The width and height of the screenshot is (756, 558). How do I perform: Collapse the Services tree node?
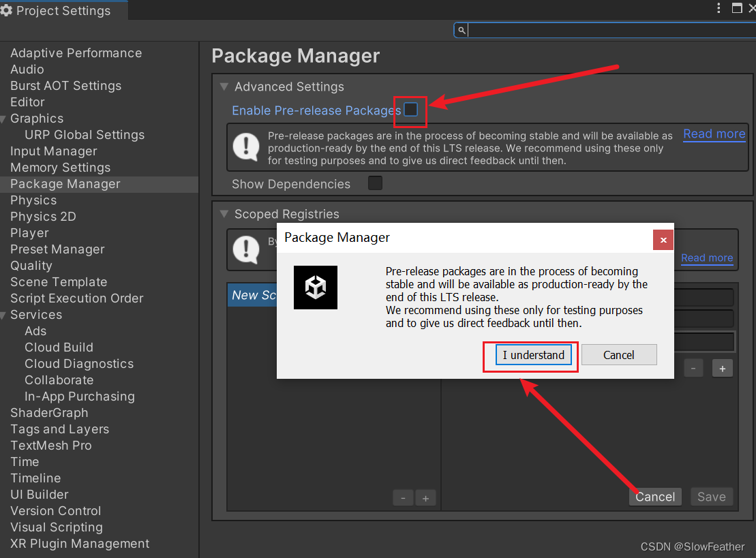[3, 315]
